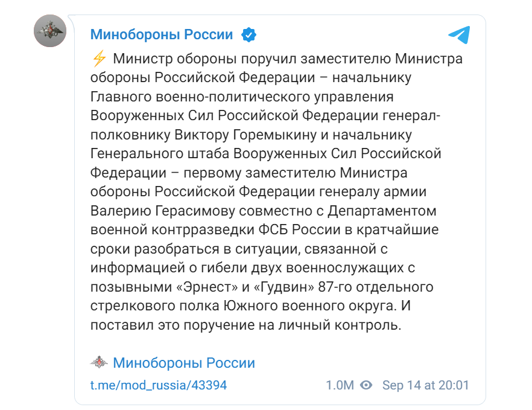The width and height of the screenshot is (532, 410).
Task: Click the Sep 14 at 20:01 timestamp
Action: [425, 385]
